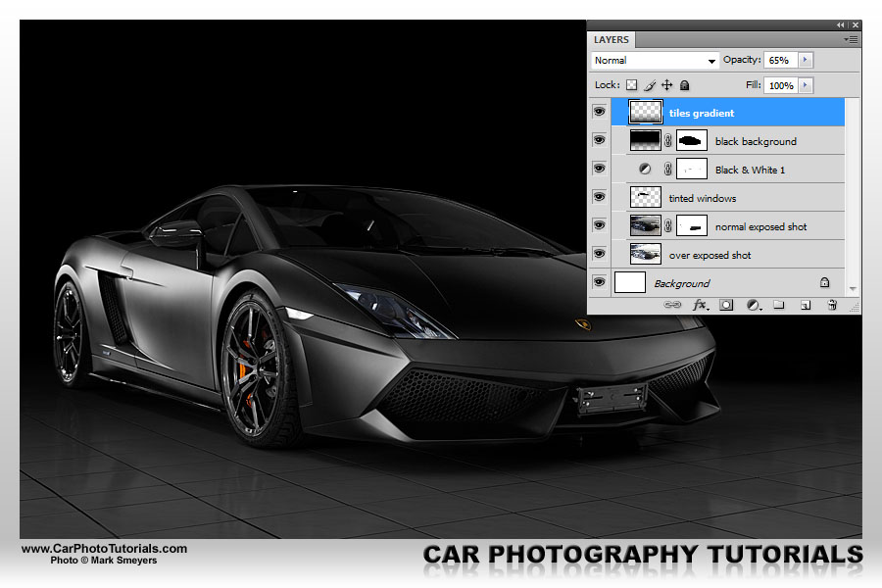The height and width of the screenshot is (588, 882).
Task: Hide the tinted windows layer
Action: click(x=599, y=196)
